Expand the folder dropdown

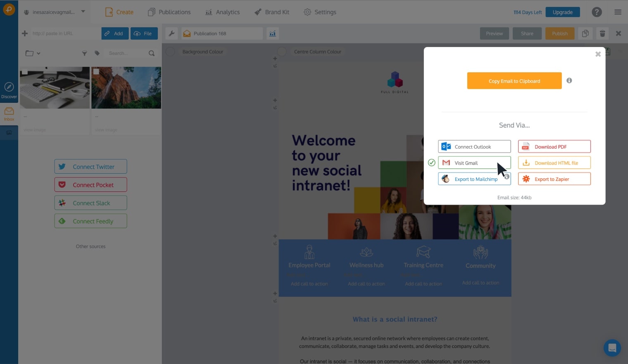(x=33, y=53)
